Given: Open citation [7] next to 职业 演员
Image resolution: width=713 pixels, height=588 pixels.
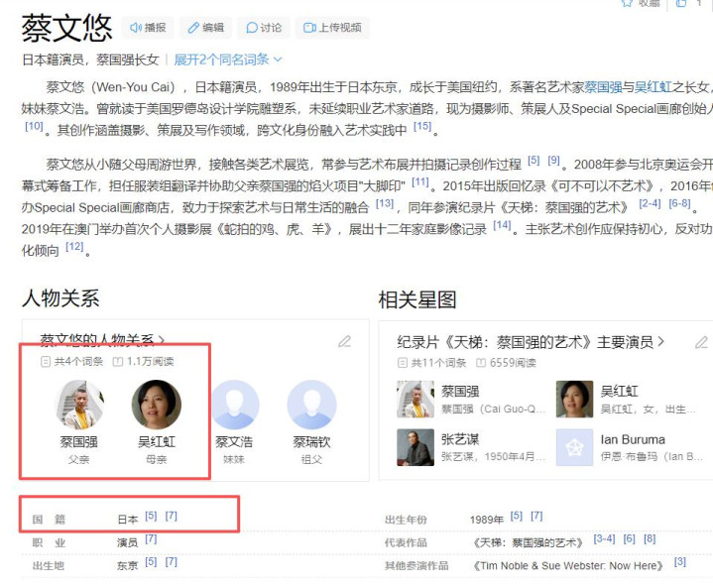Looking at the screenshot, I should (x=151, y=539).
